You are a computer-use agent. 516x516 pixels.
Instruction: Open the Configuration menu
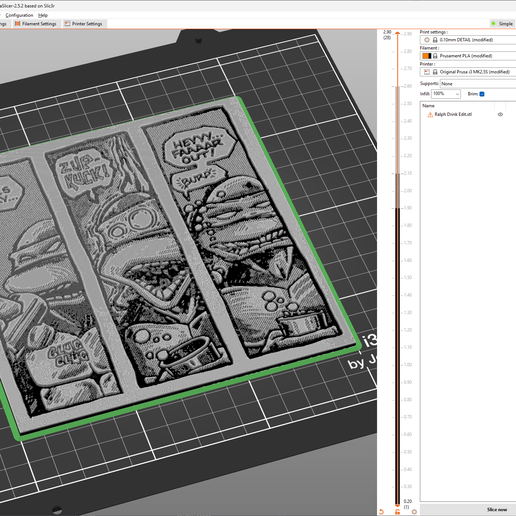19,15
